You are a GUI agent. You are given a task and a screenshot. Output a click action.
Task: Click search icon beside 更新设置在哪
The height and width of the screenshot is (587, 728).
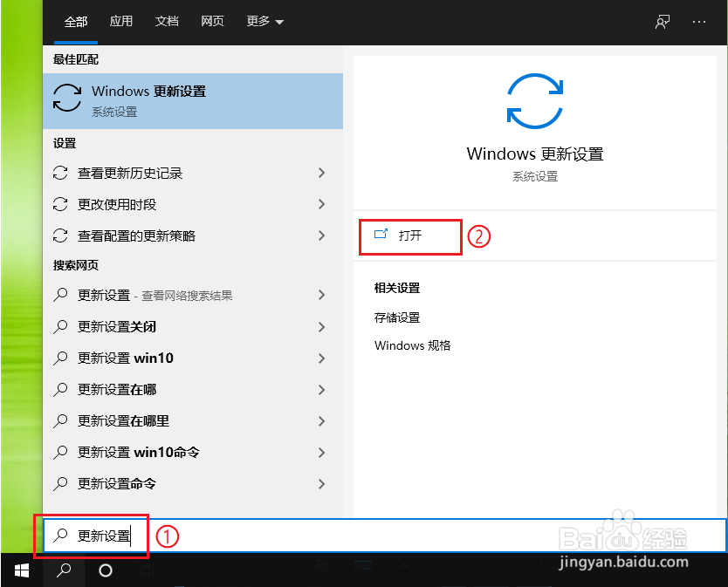60,390
